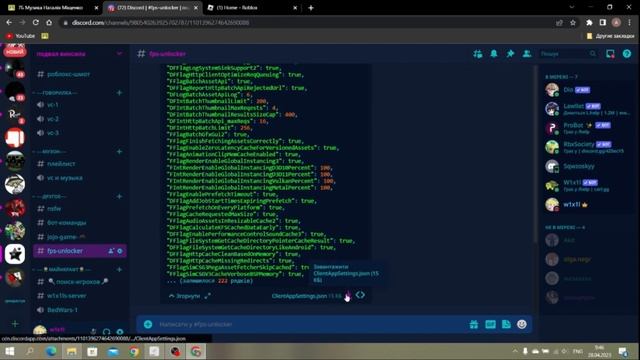Viewport: 640px width, 360px height.
Task: Open Windows Start menu
Action: pos(10,351)
